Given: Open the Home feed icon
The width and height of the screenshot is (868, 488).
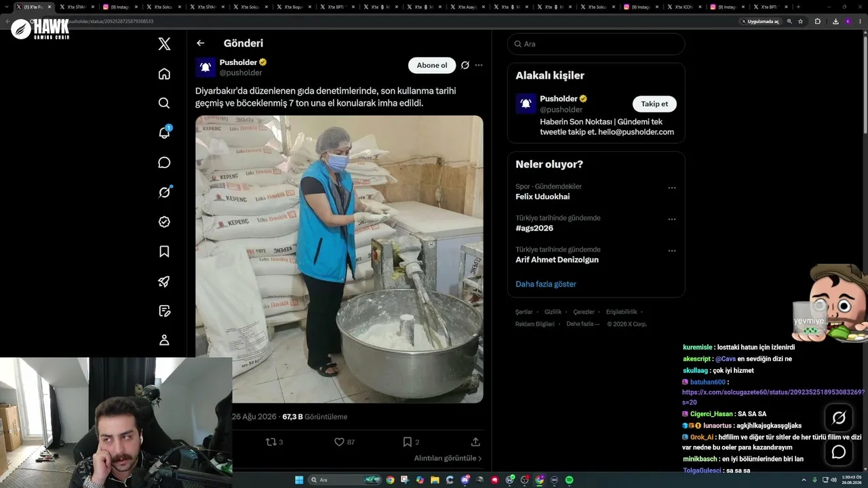Looking at the screenshot, I should 164,74.
